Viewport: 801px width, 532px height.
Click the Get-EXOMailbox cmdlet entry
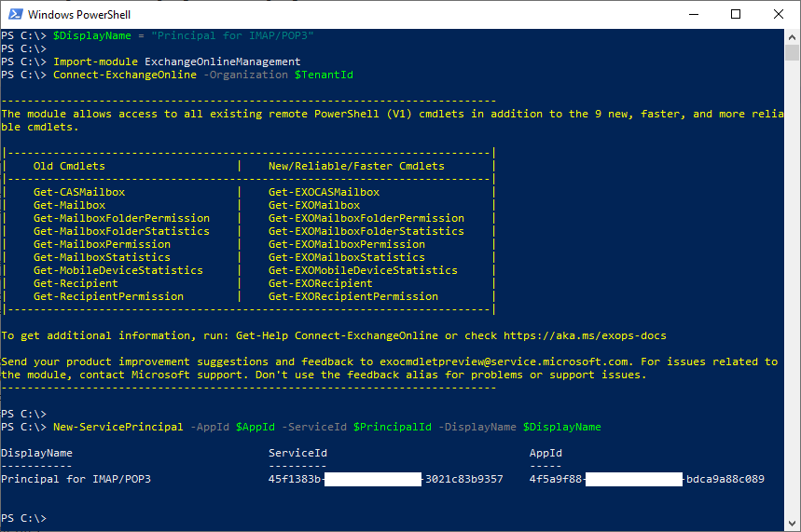[314, 205]
